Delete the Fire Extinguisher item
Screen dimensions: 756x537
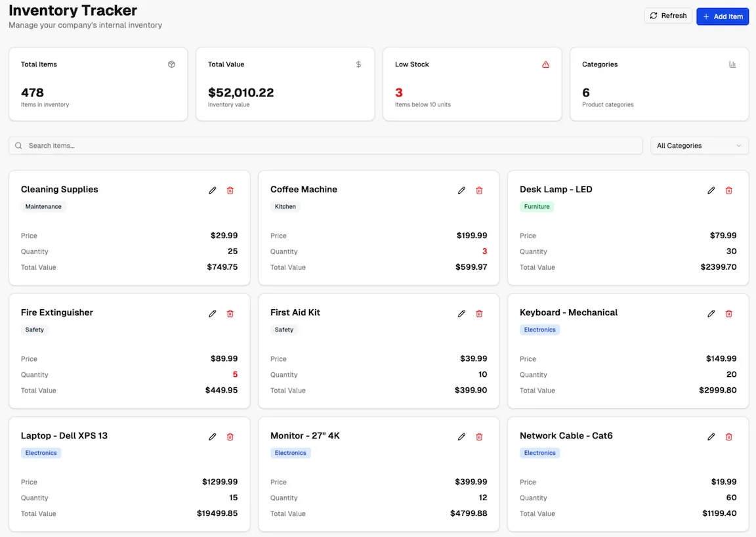tap(230, 314)
